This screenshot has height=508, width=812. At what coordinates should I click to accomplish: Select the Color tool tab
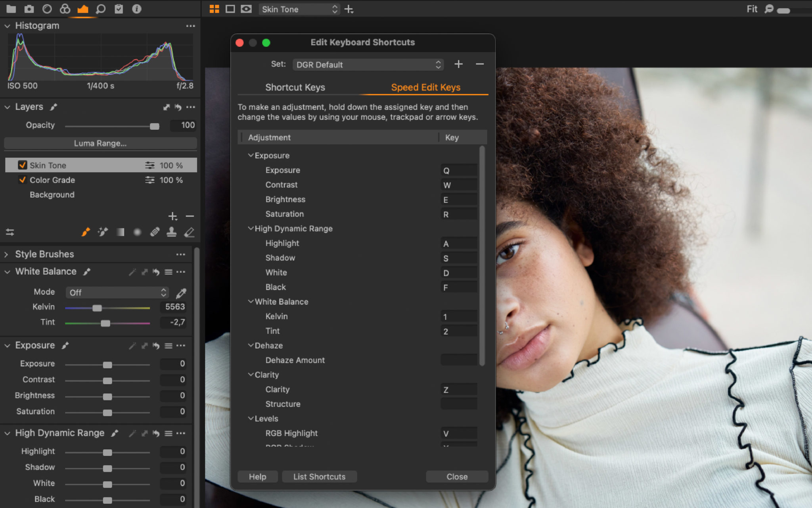coord(65,9)
